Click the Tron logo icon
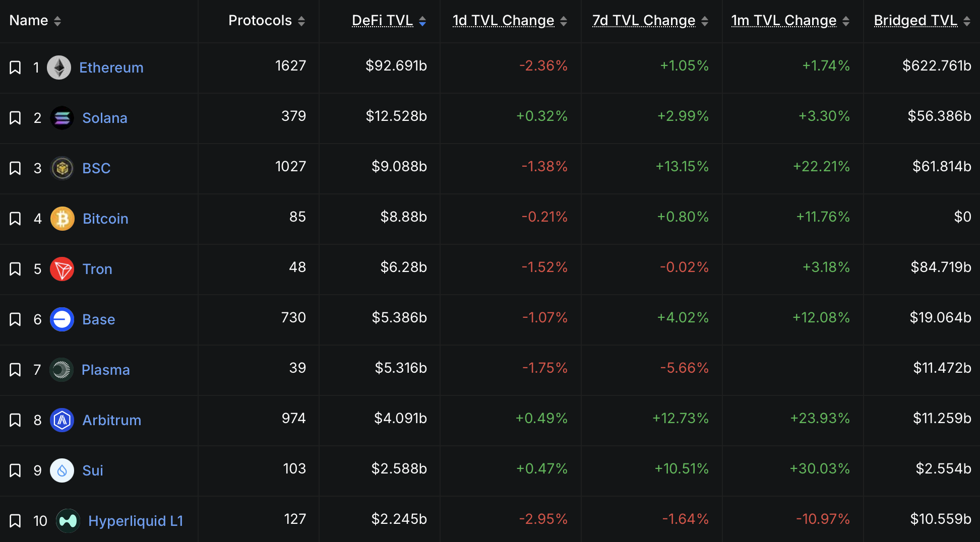The image size is (980, 542). [62, 269]
